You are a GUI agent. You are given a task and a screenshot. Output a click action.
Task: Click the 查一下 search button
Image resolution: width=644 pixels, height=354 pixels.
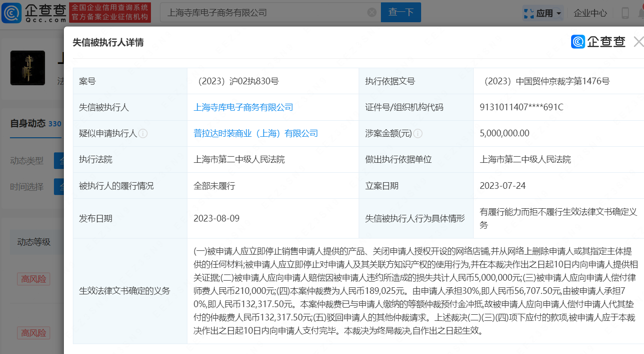coord(401,12)
